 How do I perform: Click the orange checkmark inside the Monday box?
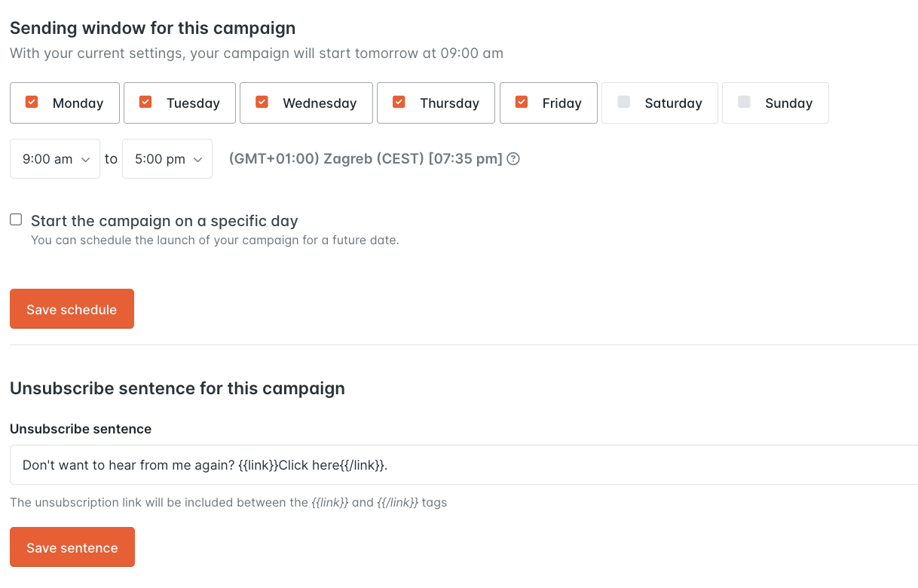click(31, 103)
